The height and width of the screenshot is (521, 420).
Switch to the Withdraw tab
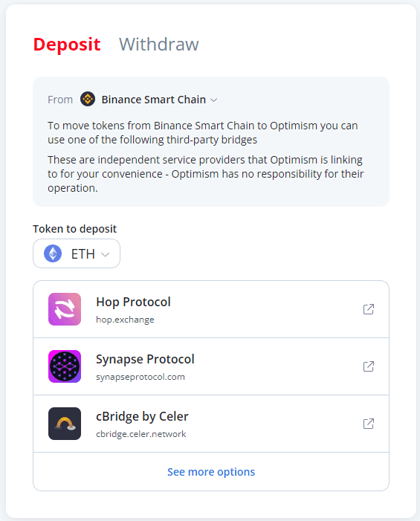(x=159, y=44)
